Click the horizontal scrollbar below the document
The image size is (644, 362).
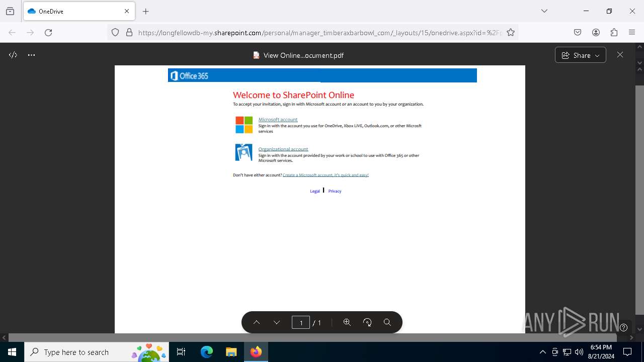pos(312,338)
